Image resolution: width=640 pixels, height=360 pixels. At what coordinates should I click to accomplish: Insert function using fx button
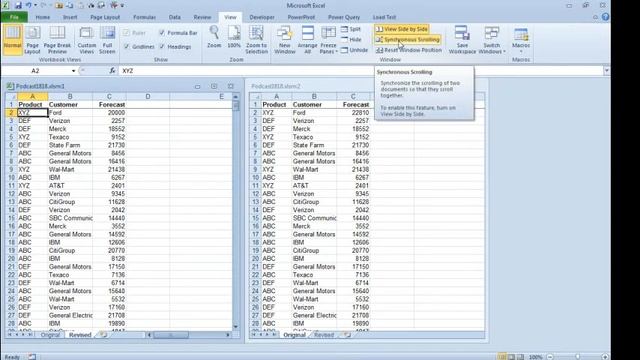112,71
